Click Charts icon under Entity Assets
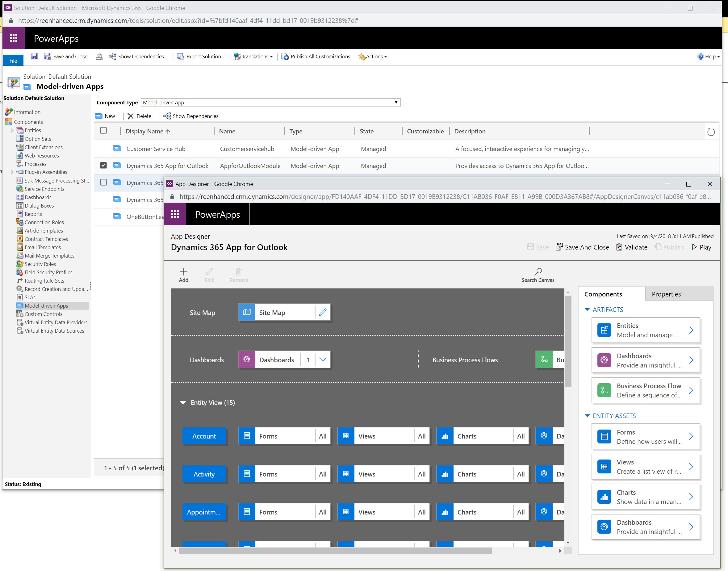 point(604,497)
